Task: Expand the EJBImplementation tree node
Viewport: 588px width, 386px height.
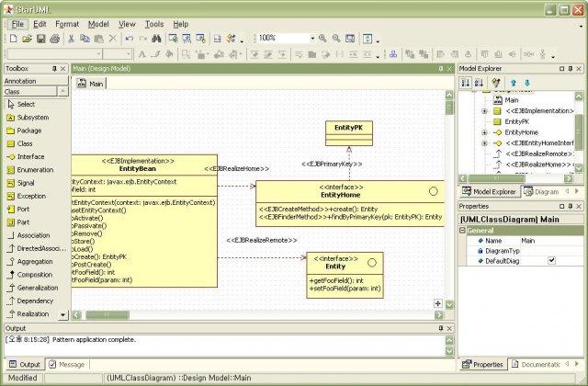Action: pos(484,111)
